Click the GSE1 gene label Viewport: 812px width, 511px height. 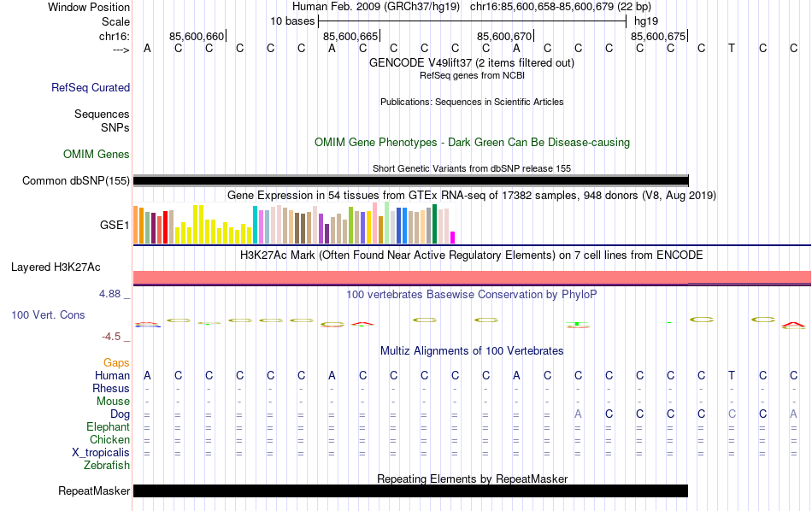(115, 225)
